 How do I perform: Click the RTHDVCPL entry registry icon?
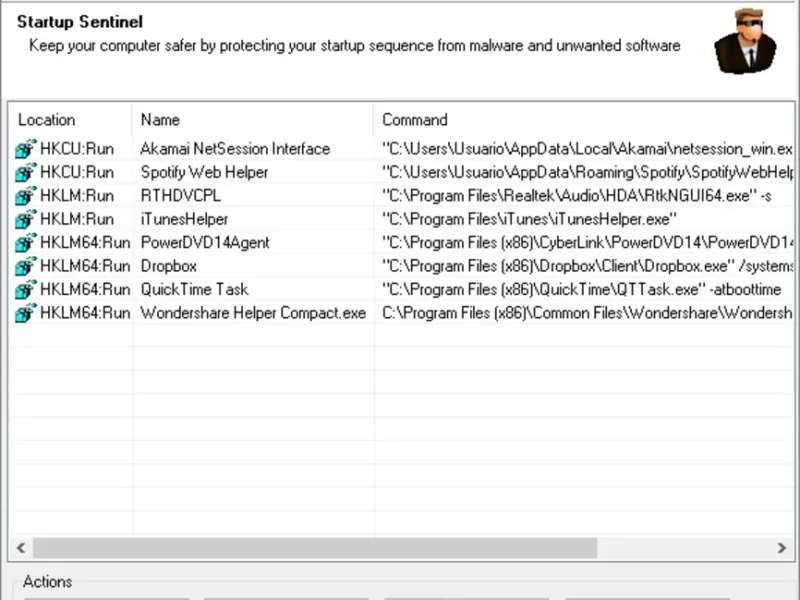26,196
